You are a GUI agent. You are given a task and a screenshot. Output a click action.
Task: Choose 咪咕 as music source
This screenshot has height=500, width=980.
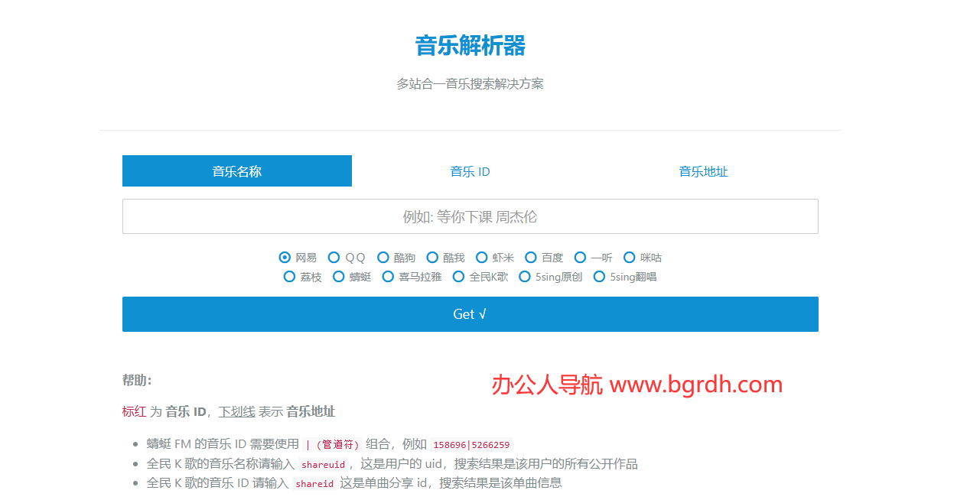[x=630, y=258]
